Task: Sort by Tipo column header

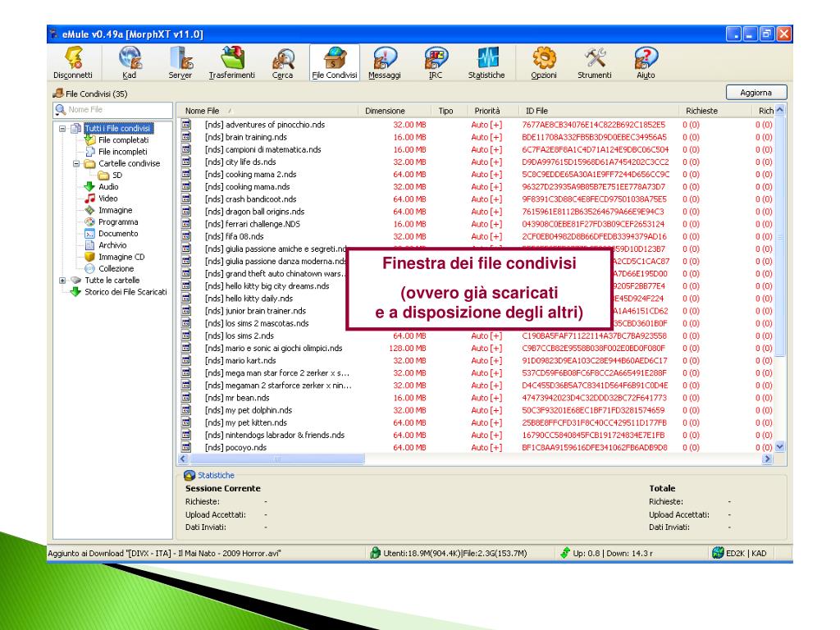Action: pos(449,111)
